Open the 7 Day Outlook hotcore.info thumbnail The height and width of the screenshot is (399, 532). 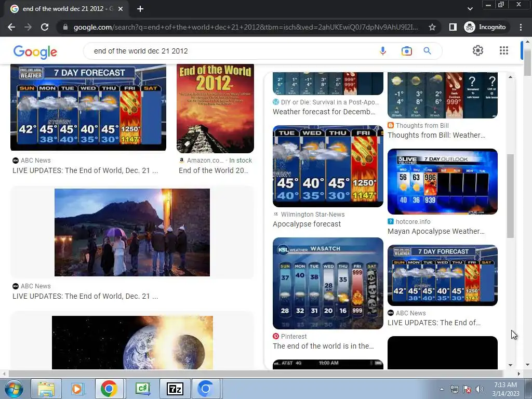click(x=443, y=181)
